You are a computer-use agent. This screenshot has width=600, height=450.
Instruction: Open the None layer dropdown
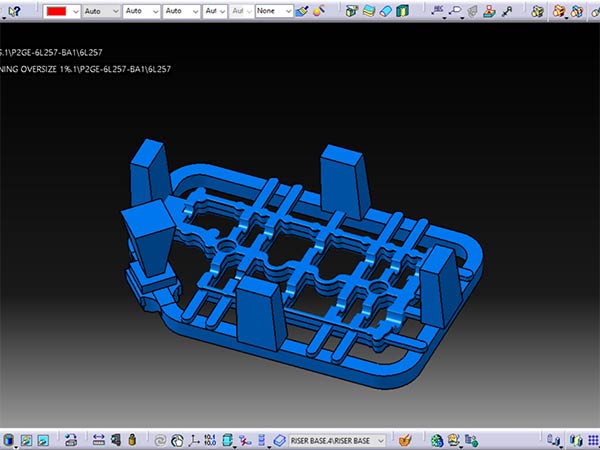(273, 11)
